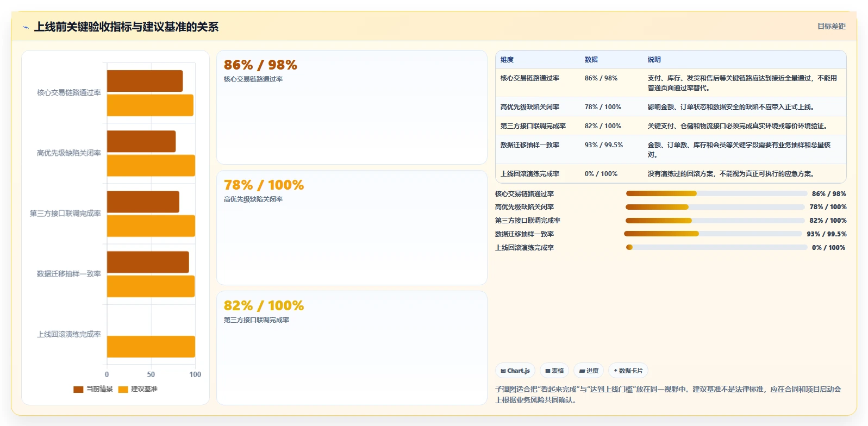Viewport: 868px width, 426px height.
Task: Click table value 93% / 99.5%
Action: coord(604,145)
